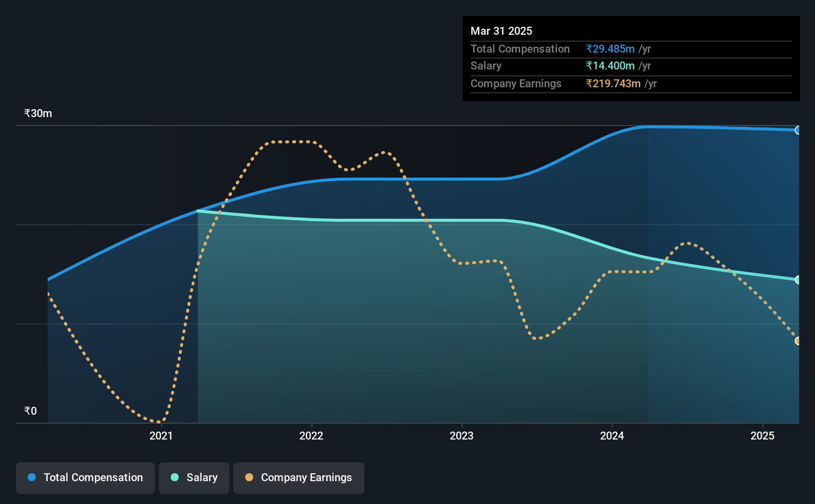Select the orange Company Earnings endpoint marker
This screenshot has width=815, height=504.
click(x=798, y=341)
